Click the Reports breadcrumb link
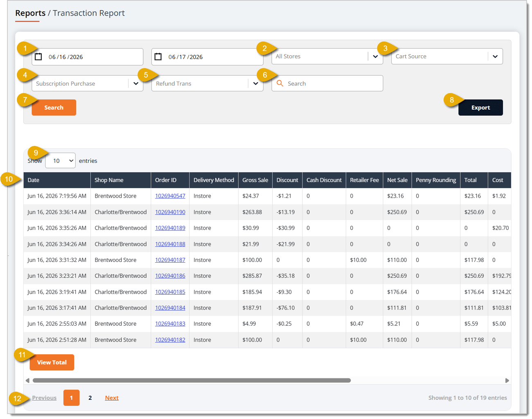 [30, 13]
